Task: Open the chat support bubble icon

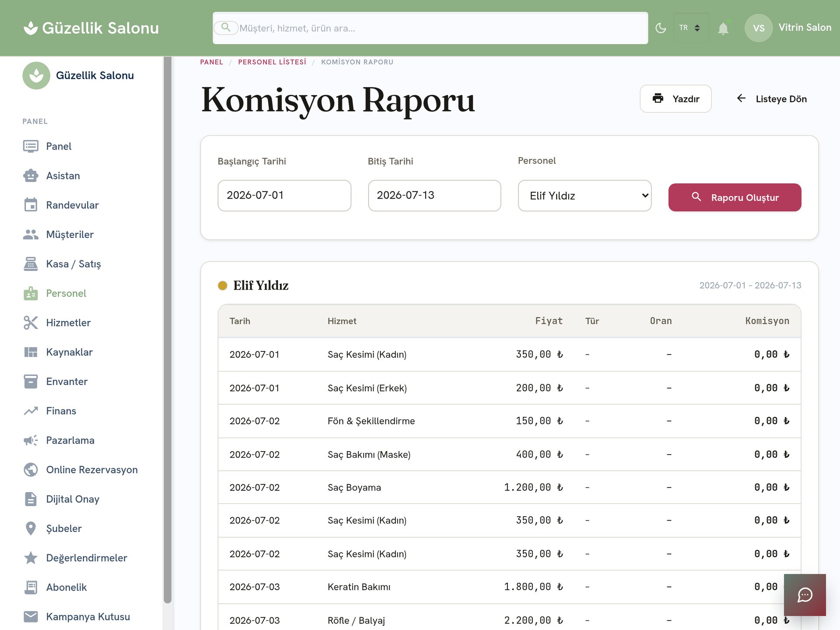Action: tap(805, 595)
